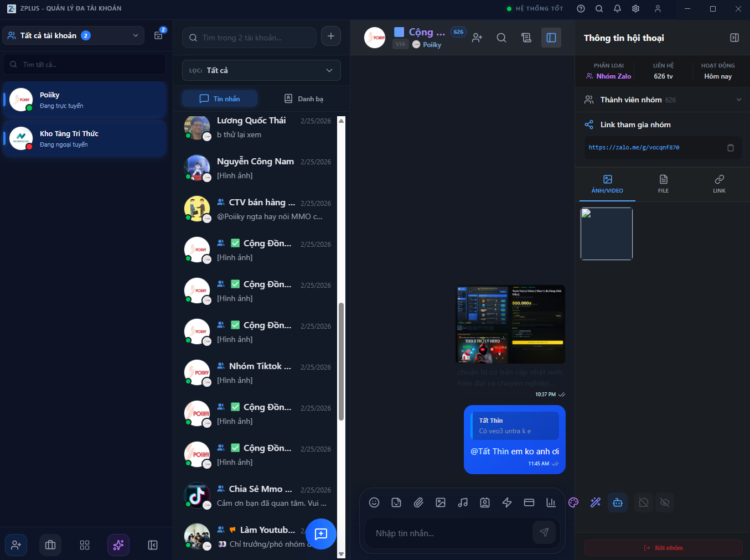Open the emoji picker in message toolbar
This screenshot has width=750, height=560.
pos(374,502)
